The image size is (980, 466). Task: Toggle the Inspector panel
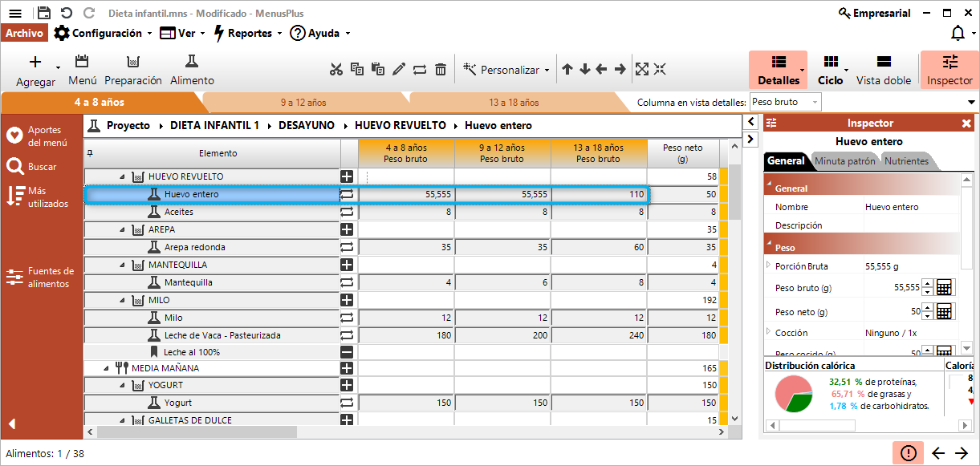(x=950, y=70)
